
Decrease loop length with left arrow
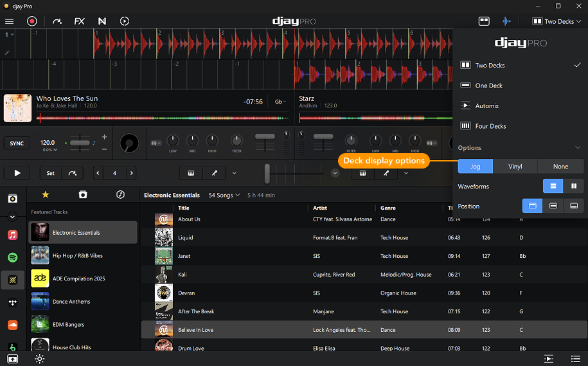click(x=98, y=173)
